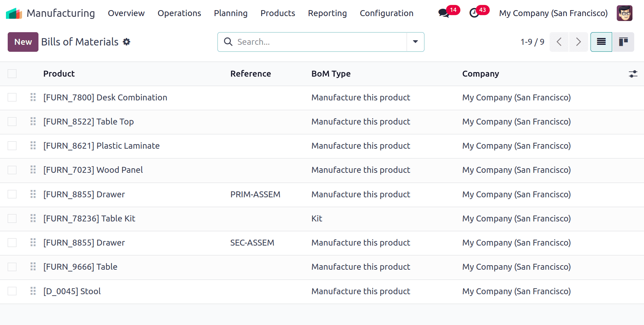Open the [FURN_8621] Plastic Laminate record

click(101, 146)
